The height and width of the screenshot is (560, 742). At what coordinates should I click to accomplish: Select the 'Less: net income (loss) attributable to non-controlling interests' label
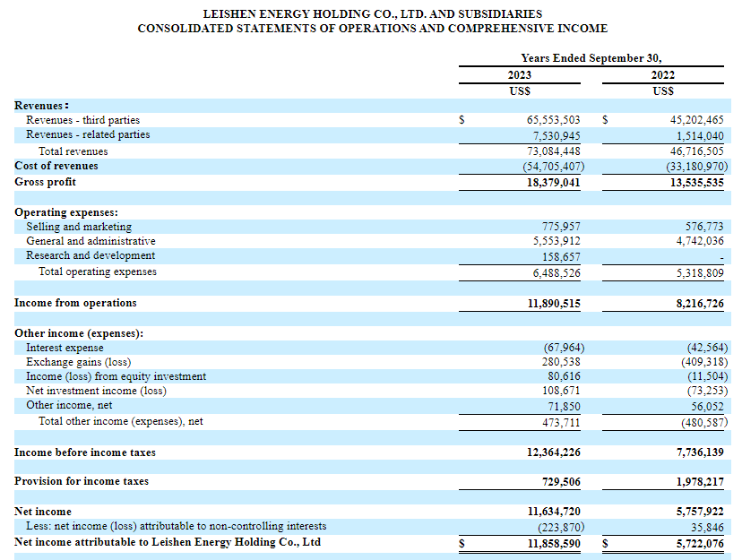pos(176,526)
